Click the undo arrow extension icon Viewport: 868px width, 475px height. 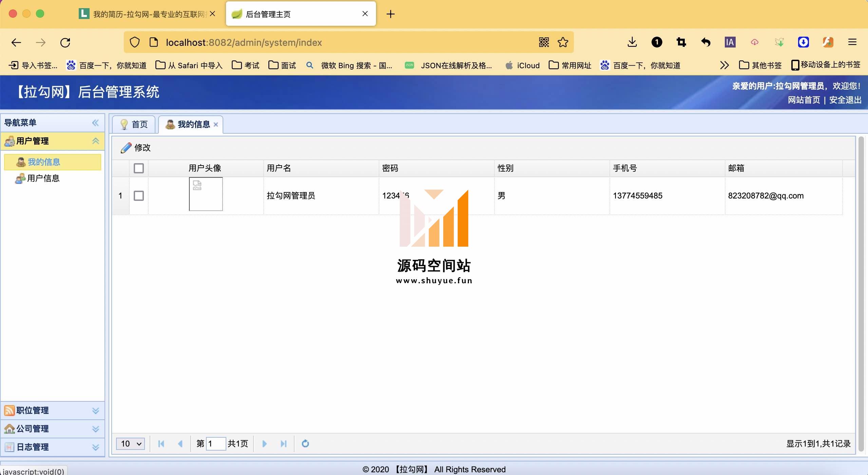coord(705,42)
